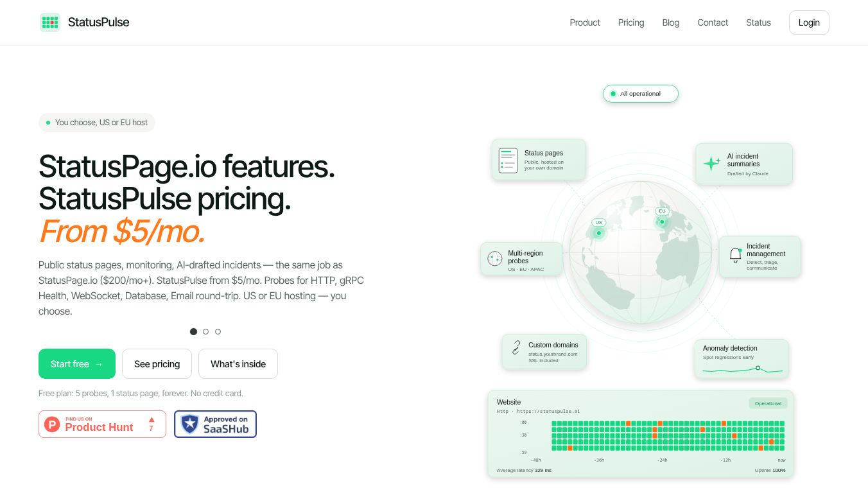Select the second carousel dot

pyautogui.click(x=205, y=332)
